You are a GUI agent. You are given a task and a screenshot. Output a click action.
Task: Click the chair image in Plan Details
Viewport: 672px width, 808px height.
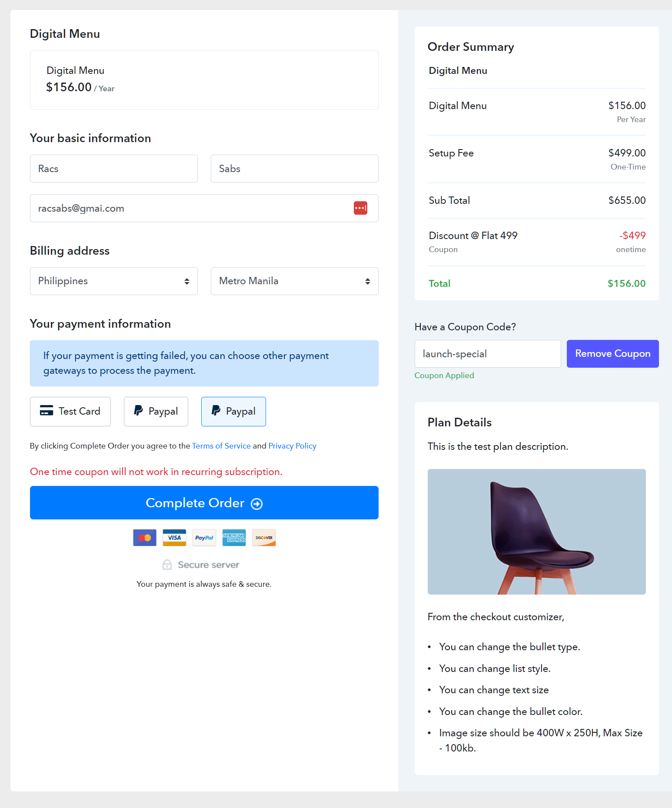537,532
